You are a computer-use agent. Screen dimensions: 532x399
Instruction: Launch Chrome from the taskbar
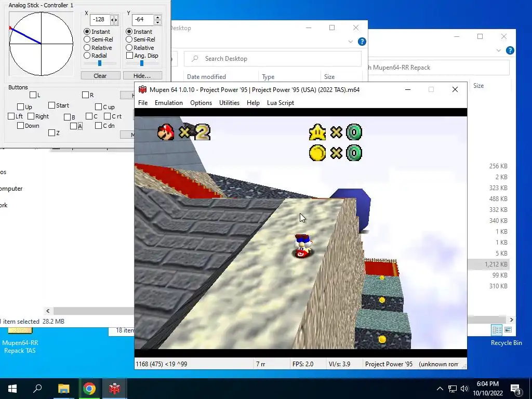[x=89, y=389]
